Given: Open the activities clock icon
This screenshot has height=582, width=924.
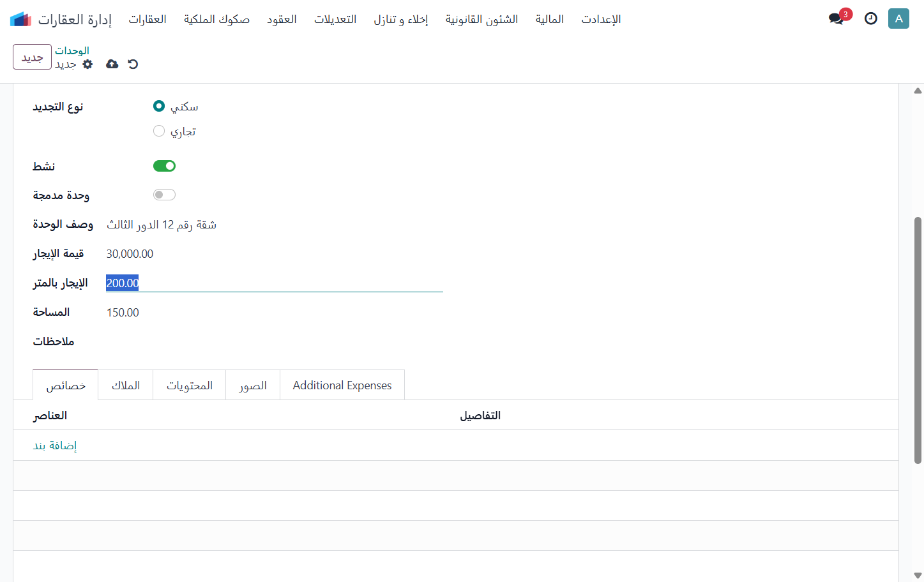Looking at the screenshot, I should [x=871, y=19].
